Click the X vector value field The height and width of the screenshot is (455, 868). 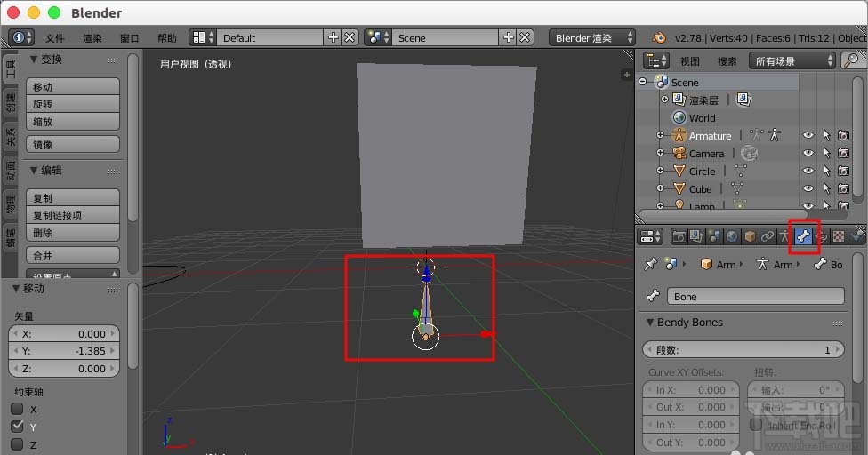click(64, 334)
